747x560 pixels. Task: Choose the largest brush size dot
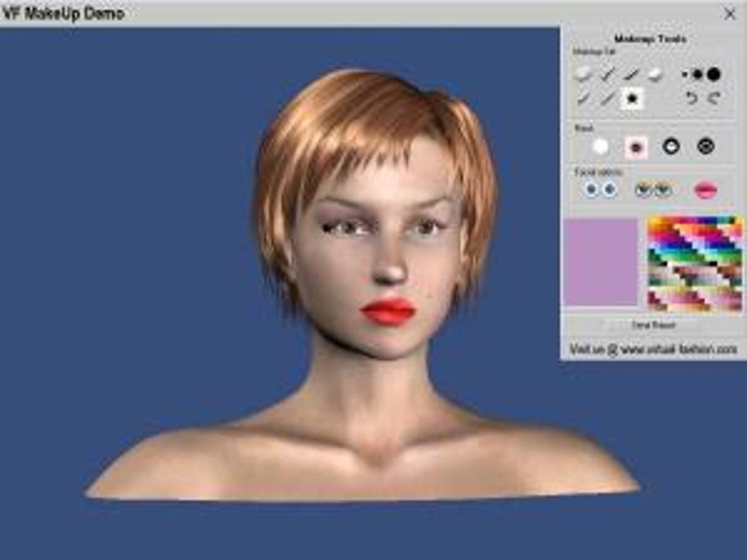tap(714, 73)
